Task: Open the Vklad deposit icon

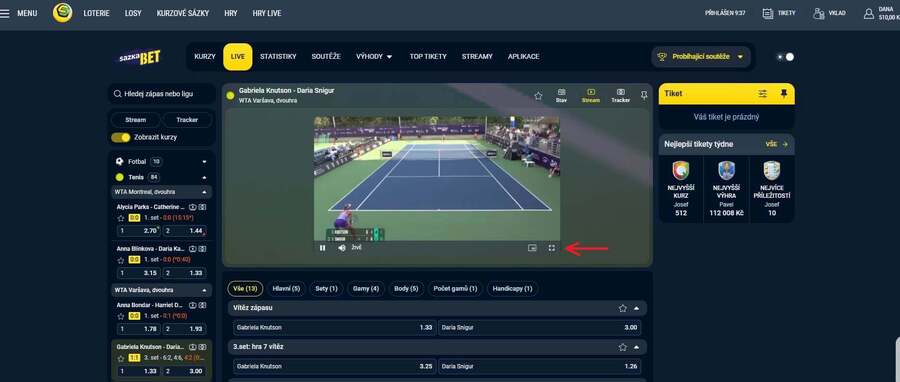Action: coord(819,13)
